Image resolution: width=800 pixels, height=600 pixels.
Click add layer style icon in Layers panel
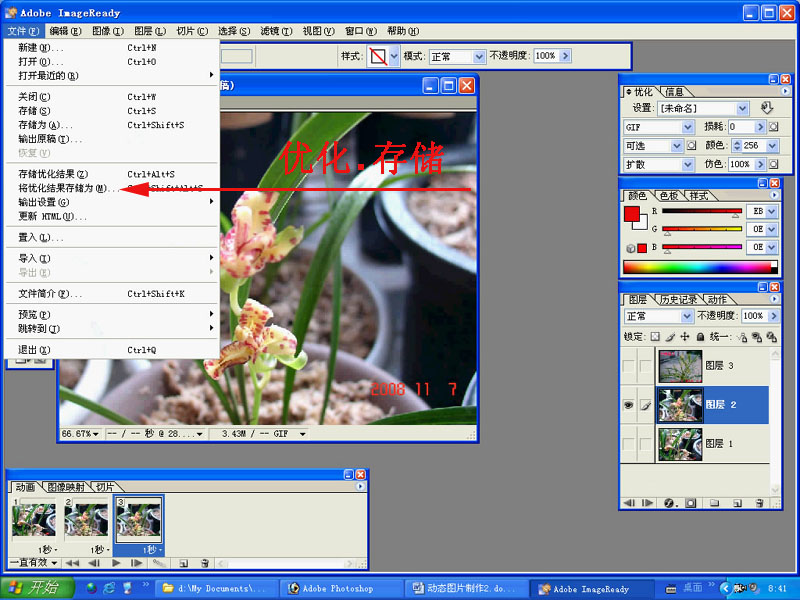click(670, 503)
